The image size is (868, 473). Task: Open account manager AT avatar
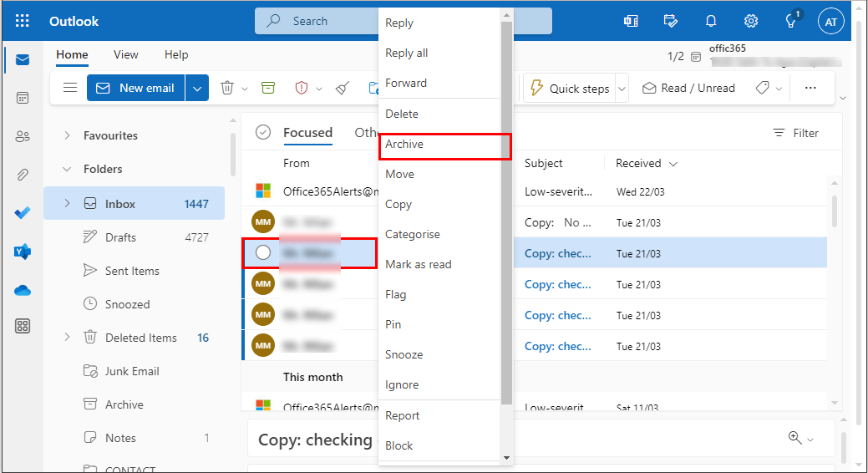pyautogui.click(x=831, y=22)
